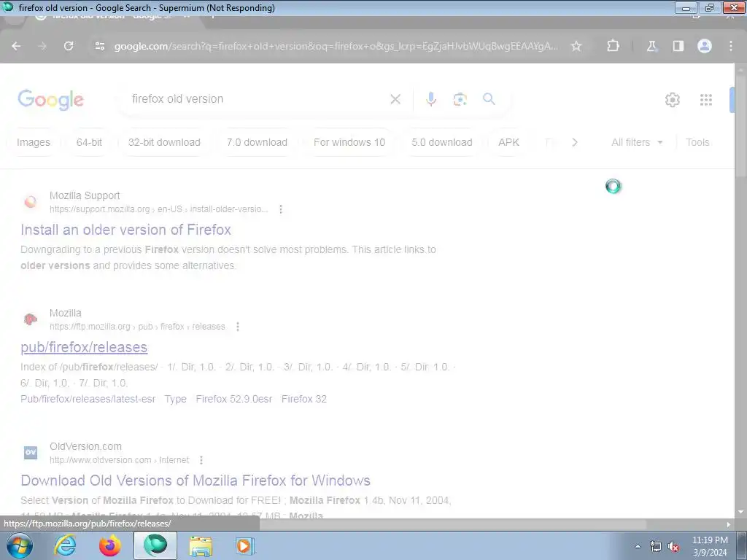Open the browser three-dot menu
Screen dimensions: 747x560
click(731, 46)
